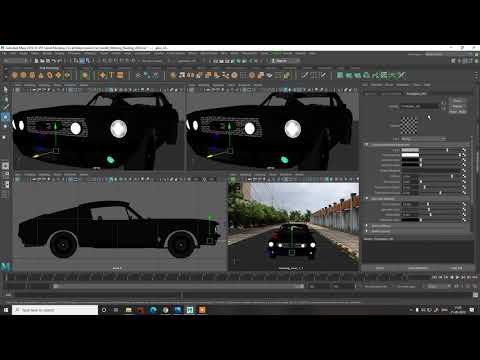Open the symmetry dropdown in the status line

(187, 61)
